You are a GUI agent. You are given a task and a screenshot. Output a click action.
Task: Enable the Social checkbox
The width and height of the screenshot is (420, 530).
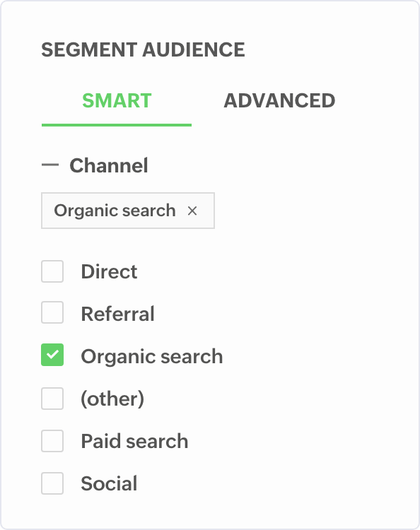coord(52,483)
